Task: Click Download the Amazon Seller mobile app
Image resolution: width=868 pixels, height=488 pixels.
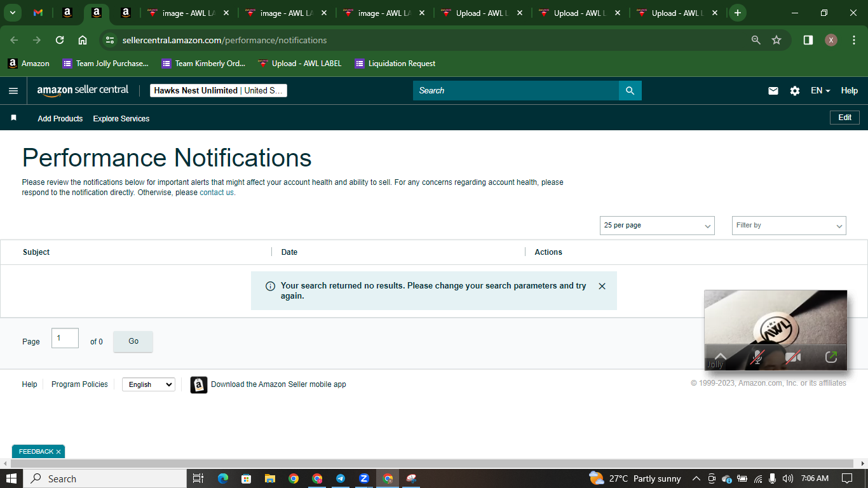Action: coord(278,384)
